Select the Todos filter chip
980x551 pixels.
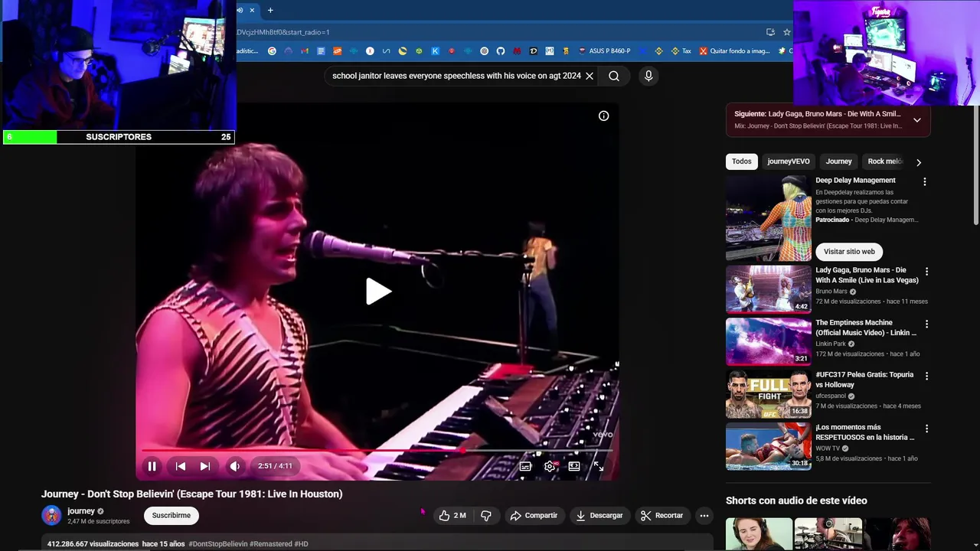[742, 161]
